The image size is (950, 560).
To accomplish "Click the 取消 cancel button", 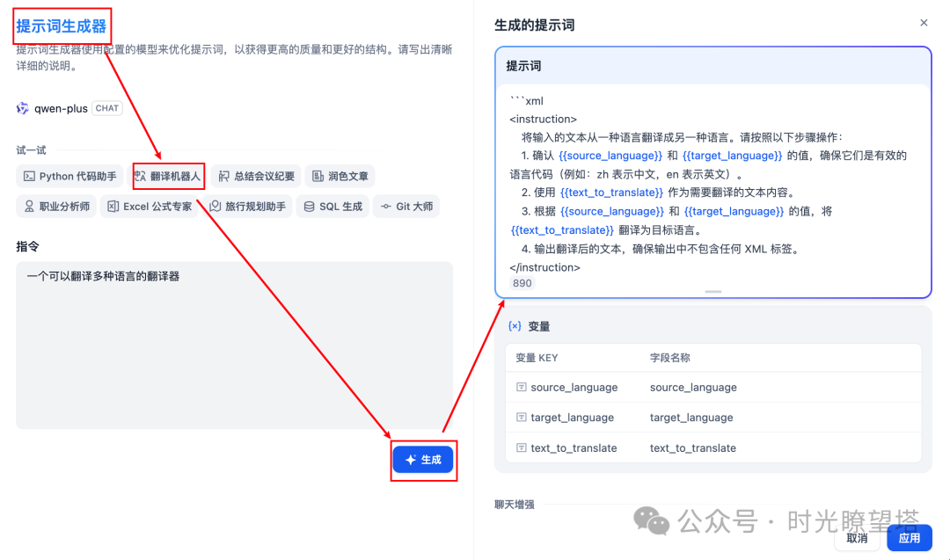I will [857, 538].
